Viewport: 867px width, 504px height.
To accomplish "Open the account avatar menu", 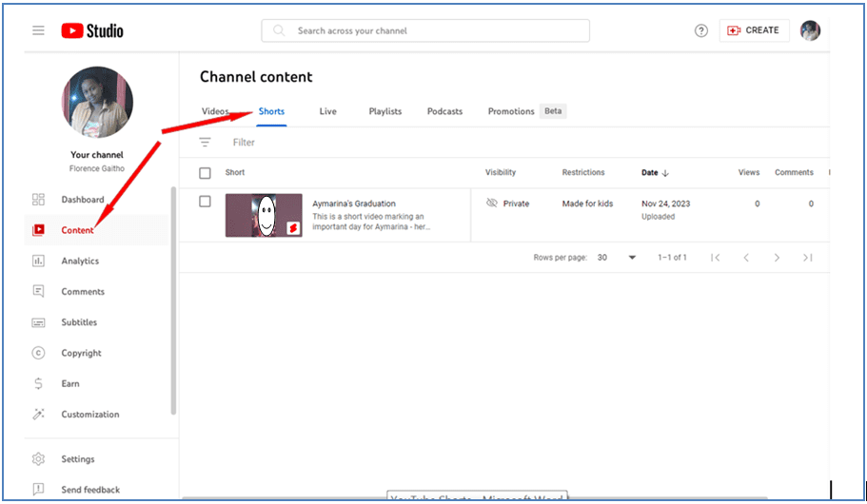I will [x=810, y=30].
